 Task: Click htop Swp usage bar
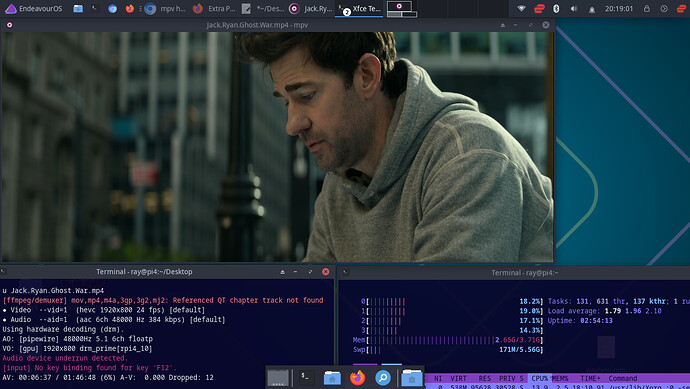click(x=448, y=350)
